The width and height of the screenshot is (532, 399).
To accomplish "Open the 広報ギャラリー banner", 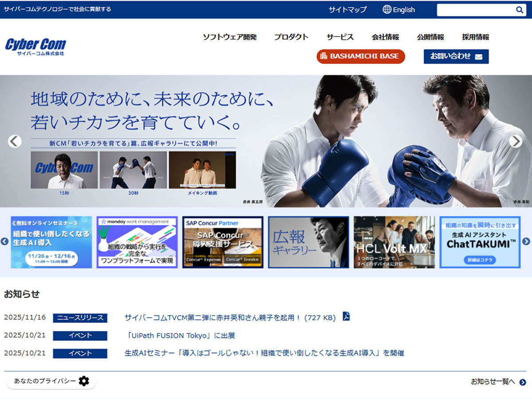I will point(309,242).
